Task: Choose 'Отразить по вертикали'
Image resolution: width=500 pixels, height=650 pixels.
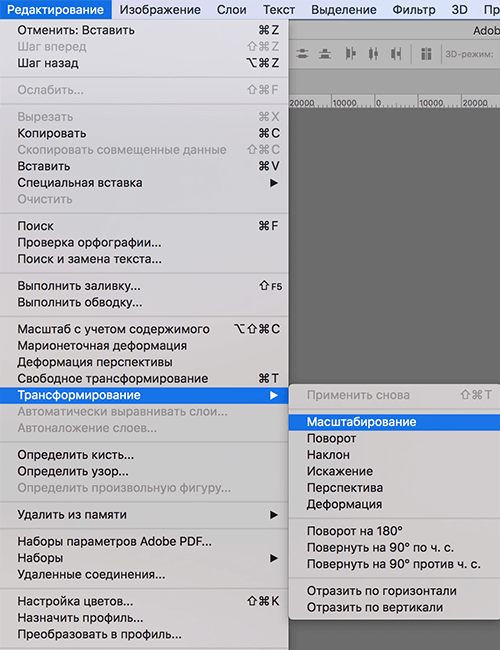Action: pos(394,607)
